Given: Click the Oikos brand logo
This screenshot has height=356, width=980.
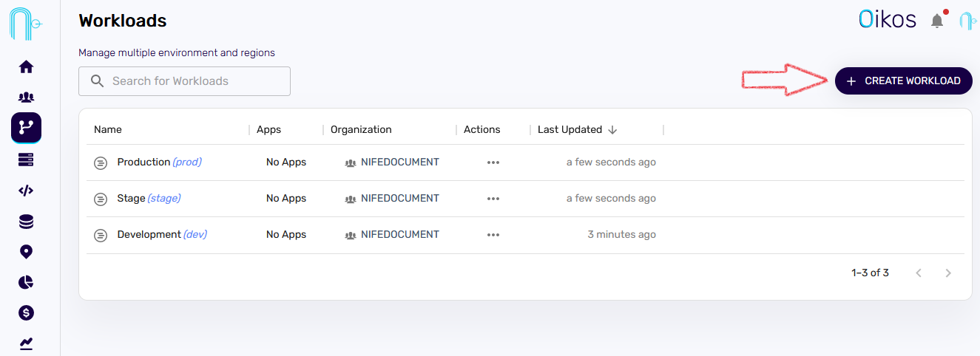Looking at the screenshot, I should 888,19.
